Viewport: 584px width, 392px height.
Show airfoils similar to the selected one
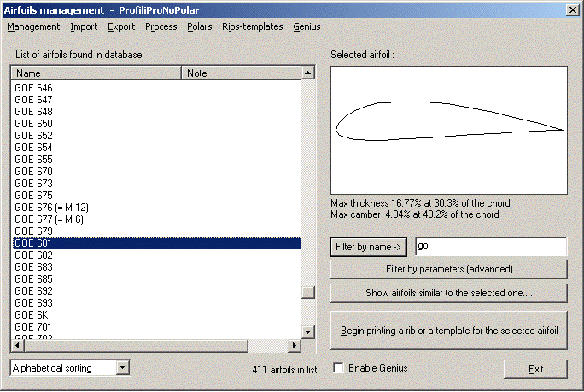449,293
